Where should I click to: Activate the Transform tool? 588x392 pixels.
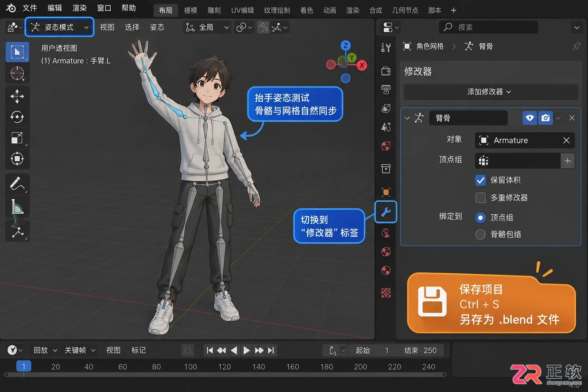click(17, 159)
